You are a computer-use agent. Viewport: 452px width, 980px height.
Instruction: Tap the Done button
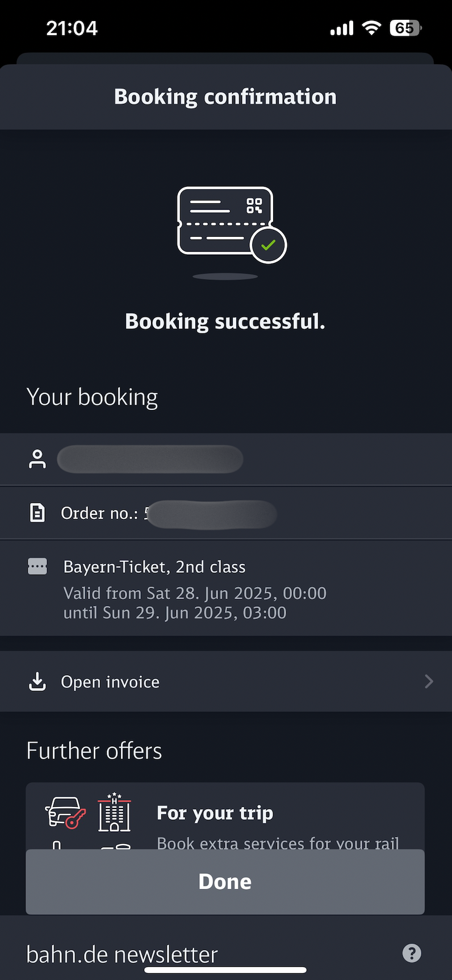click(x=225, y=881)
